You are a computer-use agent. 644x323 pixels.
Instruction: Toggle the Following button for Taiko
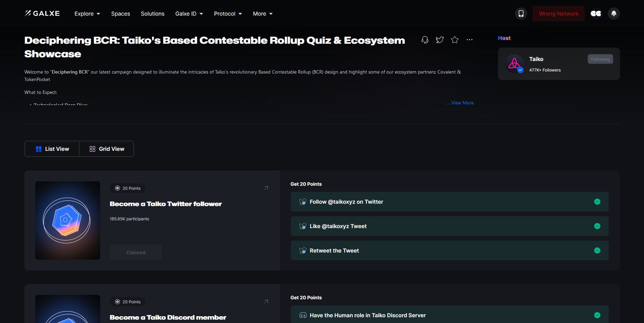pyautogui.click(x=600, y=59)
